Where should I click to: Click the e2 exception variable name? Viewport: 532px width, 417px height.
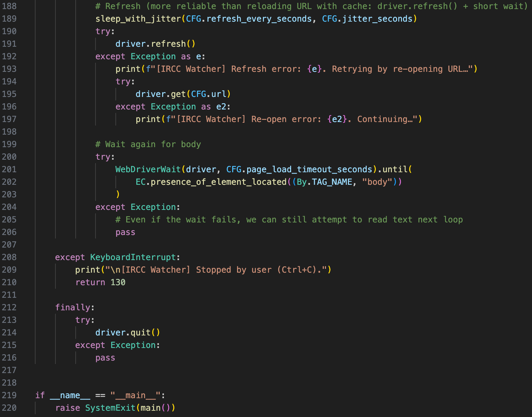coord(221,107)
